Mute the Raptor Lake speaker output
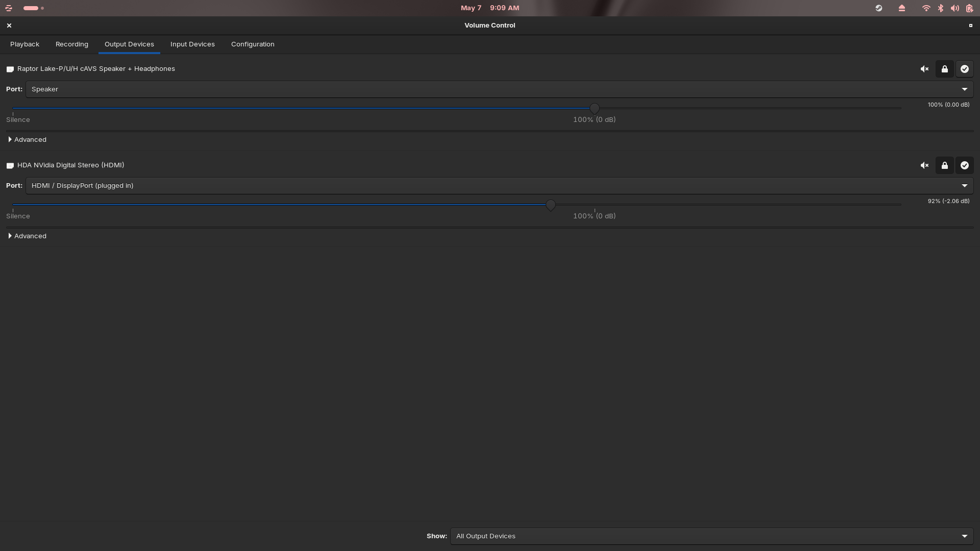Viewport: 980px width, 551px height. pyautogui.click(x=924, y=69)
